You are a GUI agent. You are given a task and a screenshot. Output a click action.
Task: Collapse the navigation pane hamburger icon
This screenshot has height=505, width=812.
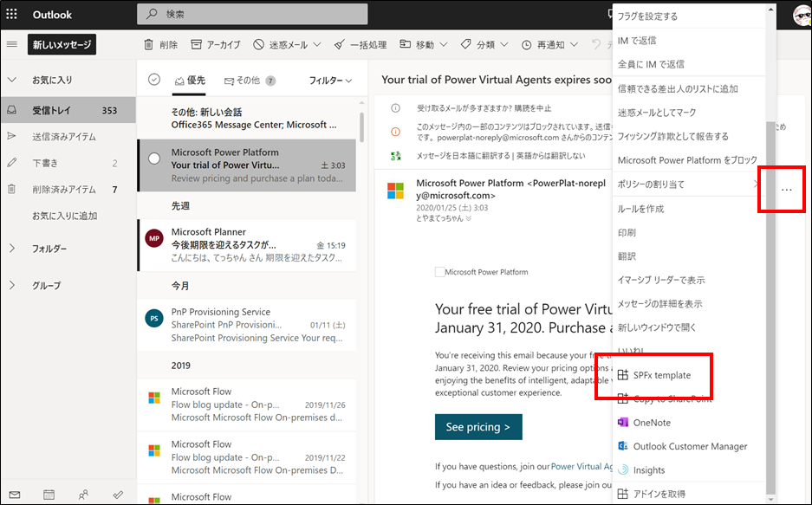click(x=11, y=44)
